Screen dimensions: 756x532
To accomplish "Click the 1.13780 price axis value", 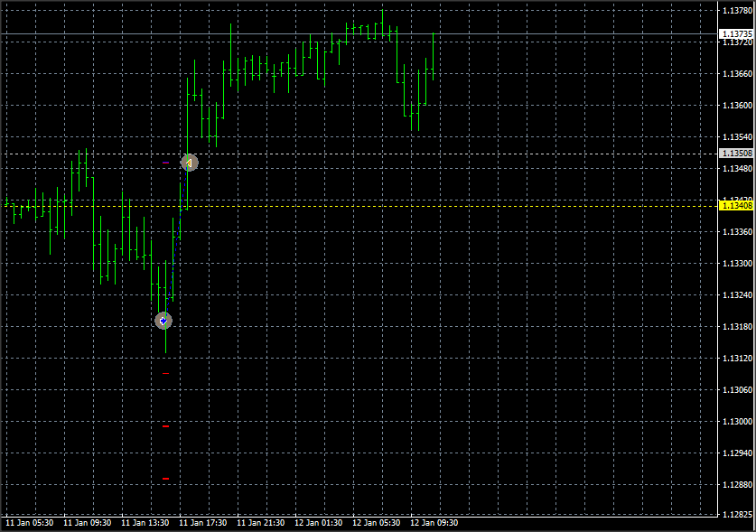I will (x=737, y=11).
